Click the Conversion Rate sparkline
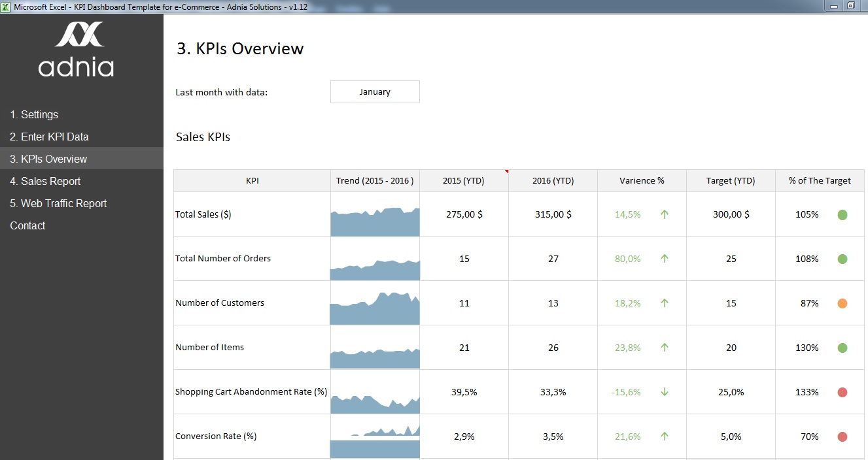The width and height of the screenshot is (868, 460). tap(375, 441)
